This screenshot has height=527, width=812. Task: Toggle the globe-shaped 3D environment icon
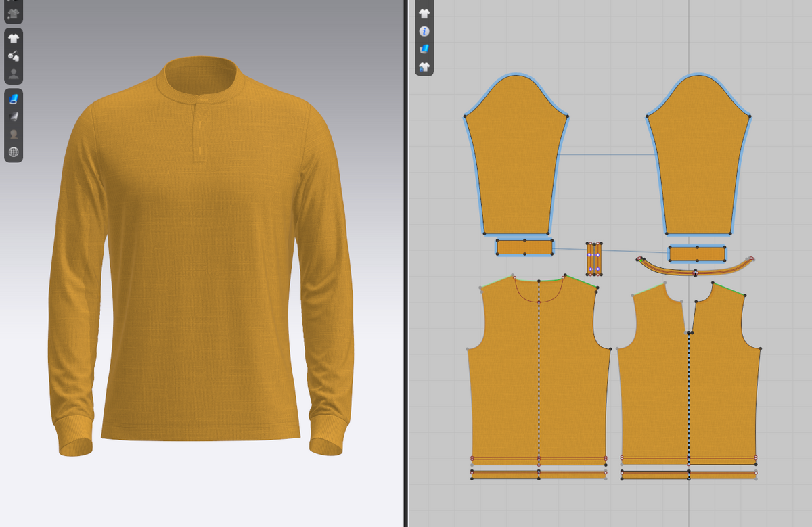click(x=14, y=152)
